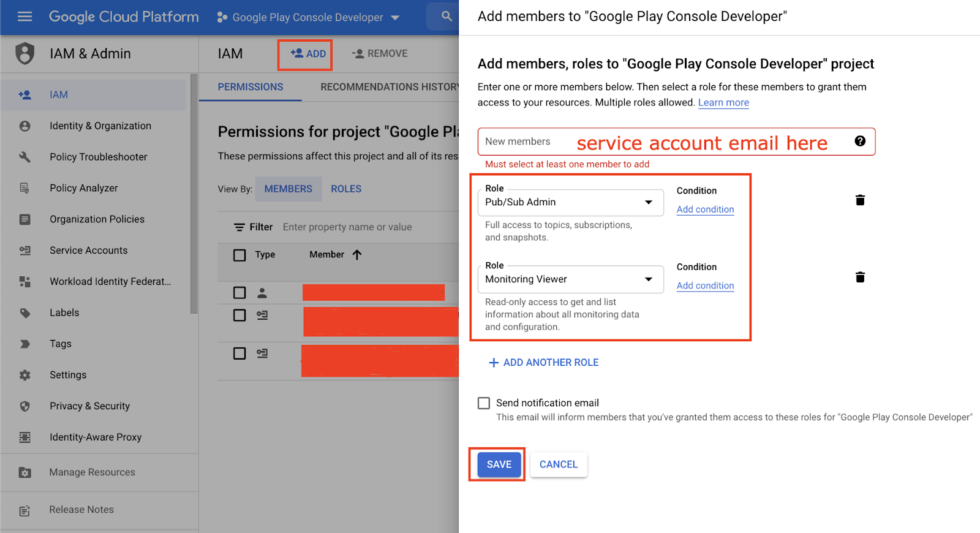This screenshot has width=980, height=533.
Task: Click the IAM add-person sidebar icon
Action: (x=24, y=95)
